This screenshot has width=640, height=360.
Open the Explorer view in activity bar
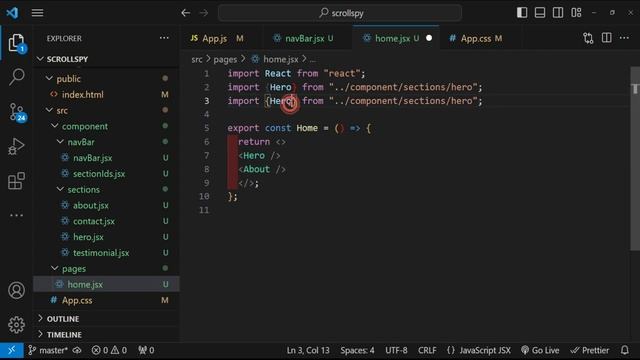(x=16, y=43)
